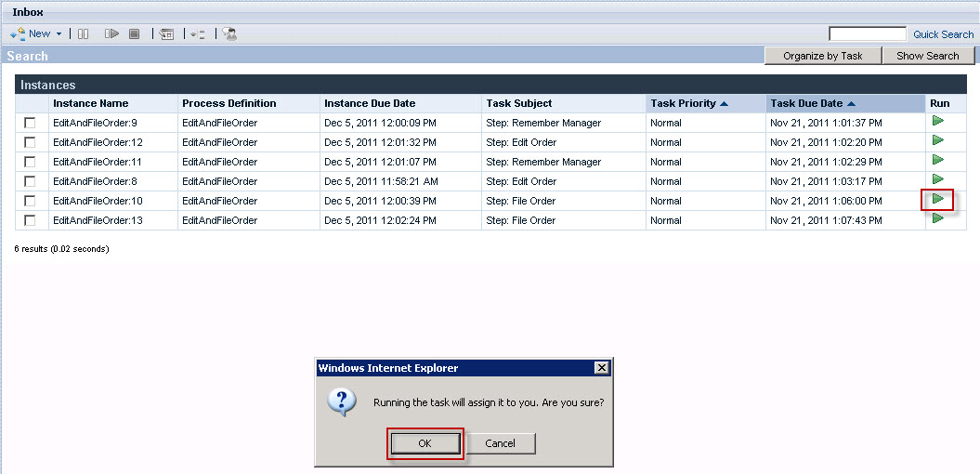Viewport: 980px width, 474px height.
Task: Check the box for EditAndFileOrder:8
Action: [30, 180]
